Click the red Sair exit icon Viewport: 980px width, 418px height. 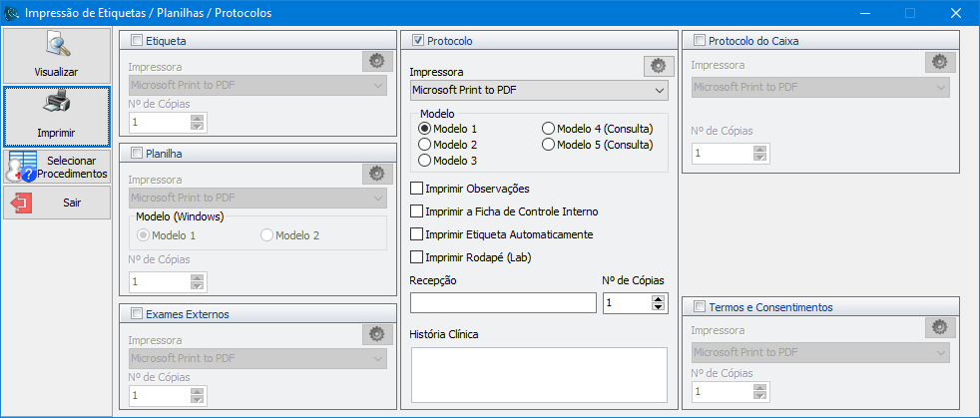point(22,203)
